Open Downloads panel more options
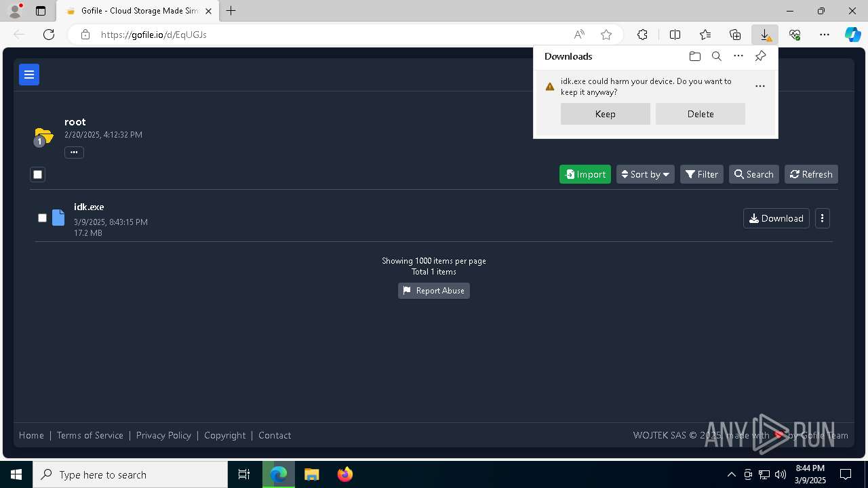 click(738, 56)
